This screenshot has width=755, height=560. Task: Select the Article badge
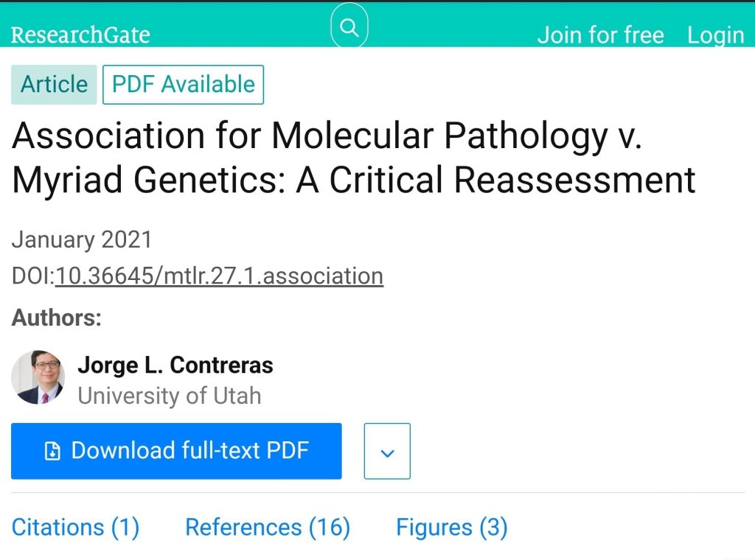point(54,85)
